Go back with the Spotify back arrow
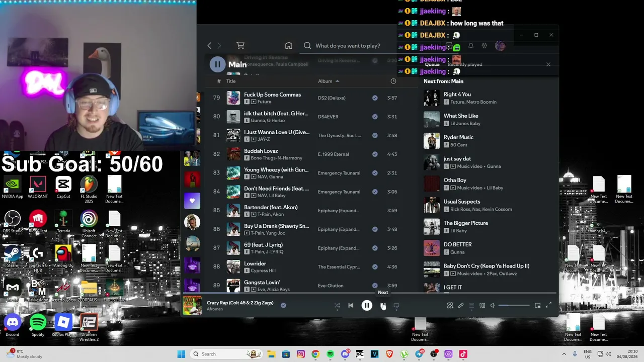 [x=209, y=46]
